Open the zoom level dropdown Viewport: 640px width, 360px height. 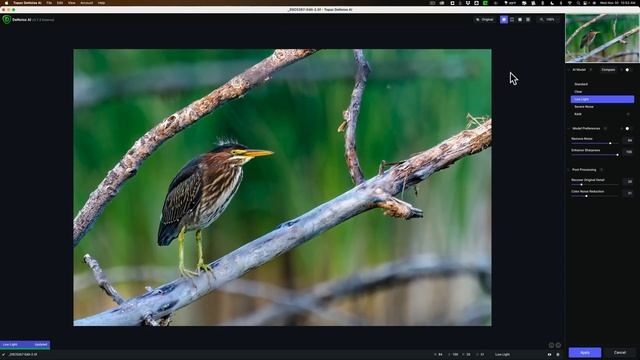pyautogui.click(x=549, y=20)
